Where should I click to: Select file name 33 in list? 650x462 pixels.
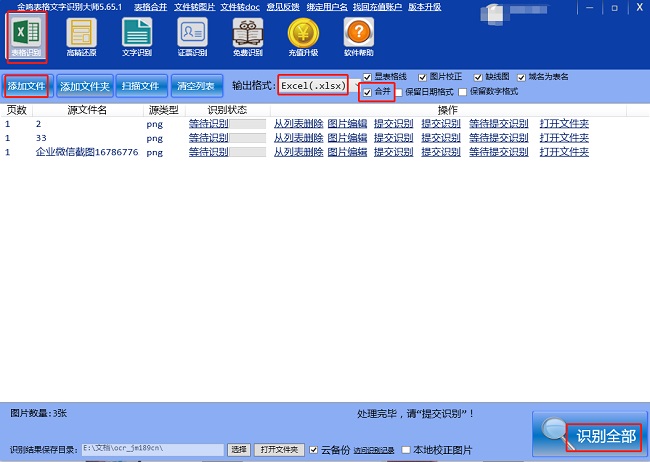(41, 138)
